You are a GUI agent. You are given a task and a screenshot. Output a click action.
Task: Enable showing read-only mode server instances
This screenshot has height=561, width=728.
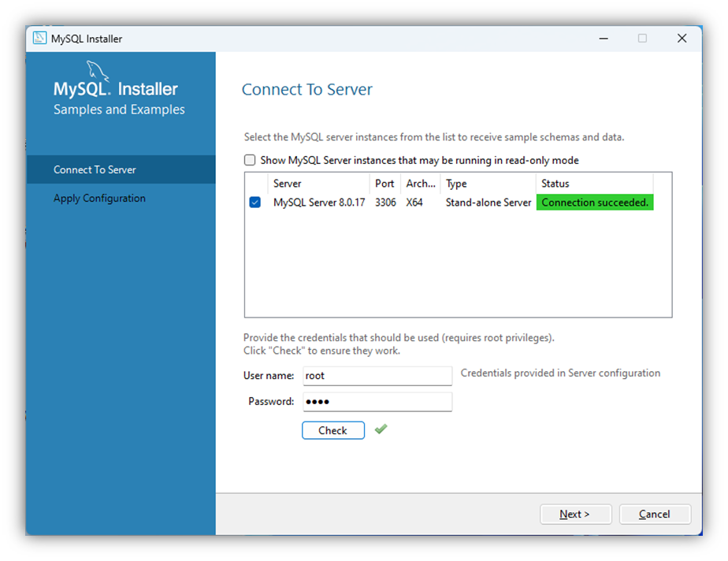click(x=250, y=160)
